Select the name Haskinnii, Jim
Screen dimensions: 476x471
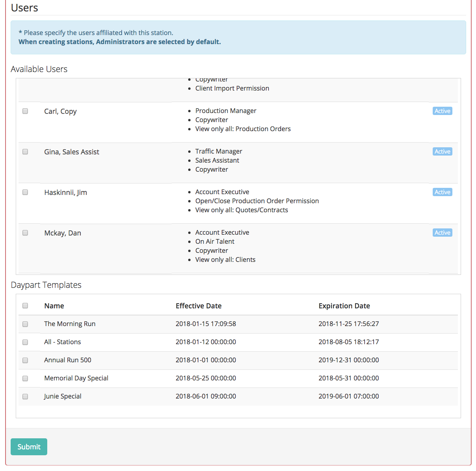point(65,193)
